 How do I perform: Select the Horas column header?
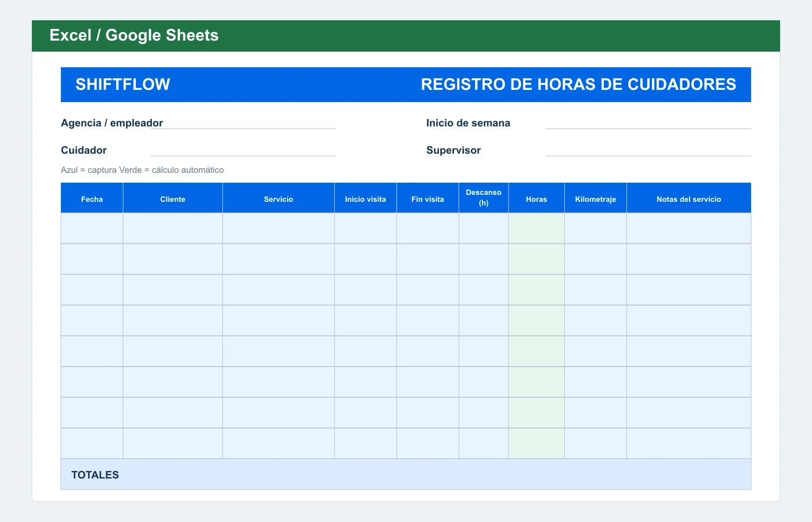[x=536, y=198]
